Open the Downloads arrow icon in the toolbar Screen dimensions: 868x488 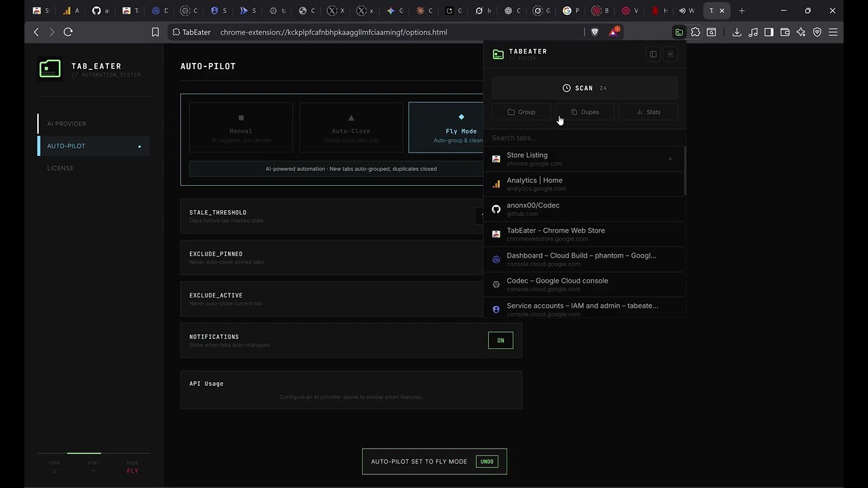[736, 32]
